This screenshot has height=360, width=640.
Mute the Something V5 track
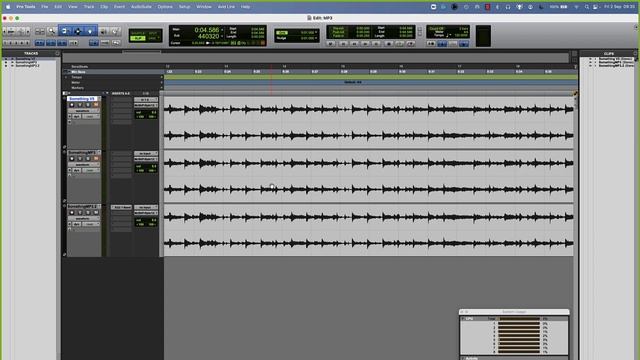(96, 105)
